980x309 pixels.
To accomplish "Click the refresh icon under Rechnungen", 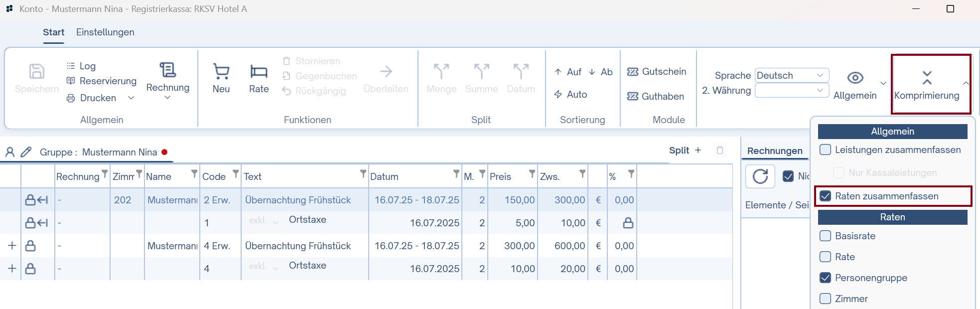I will [x=760, y=176].
